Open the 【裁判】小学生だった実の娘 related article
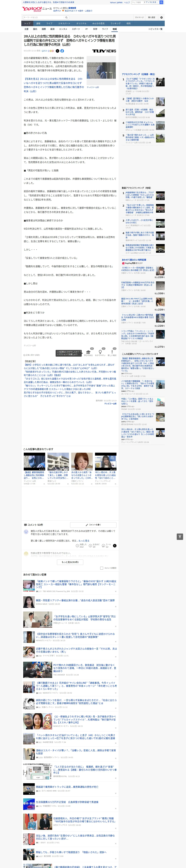This screenshot has width=186, height=868. click(69, 366)
